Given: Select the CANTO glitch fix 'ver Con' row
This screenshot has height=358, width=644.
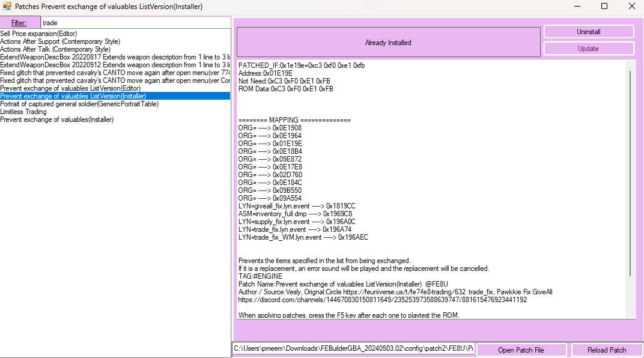Looking at the screenshot, I should coord(115,80).
